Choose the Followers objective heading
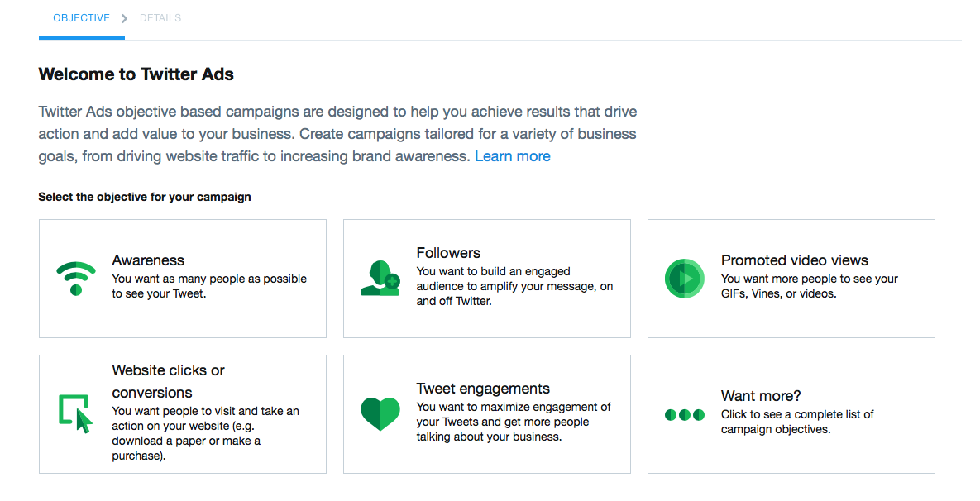Viewport: 980px width, 501px height. point(448,253)
